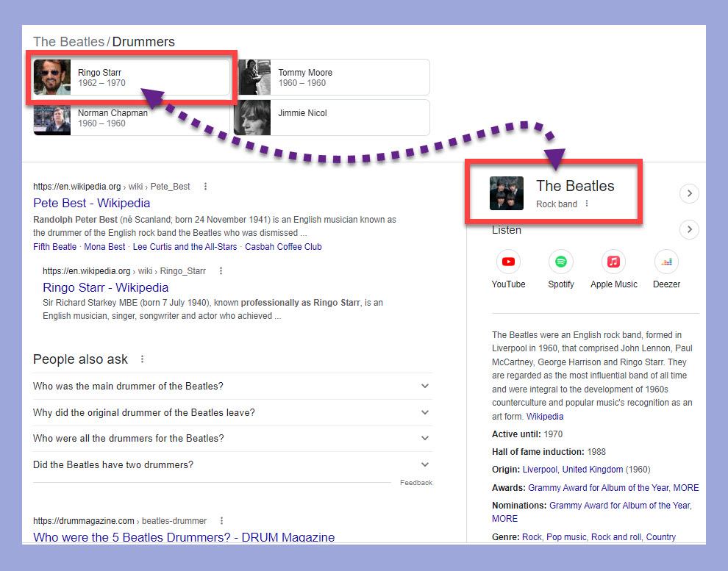The width and height of the screenshot is (728, 571).
Task: Open Casbah Coffee Club sitelink
Action: click(x=283, y=247)
